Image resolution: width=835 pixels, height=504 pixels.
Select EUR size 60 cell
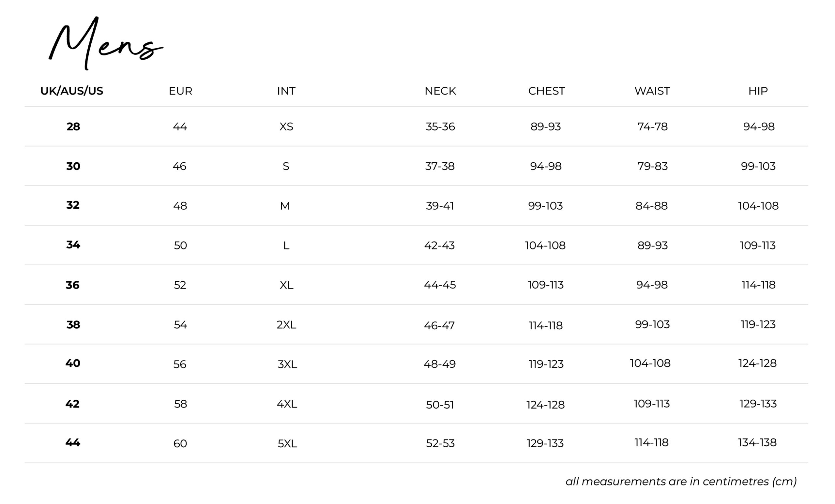pos(180,443)
